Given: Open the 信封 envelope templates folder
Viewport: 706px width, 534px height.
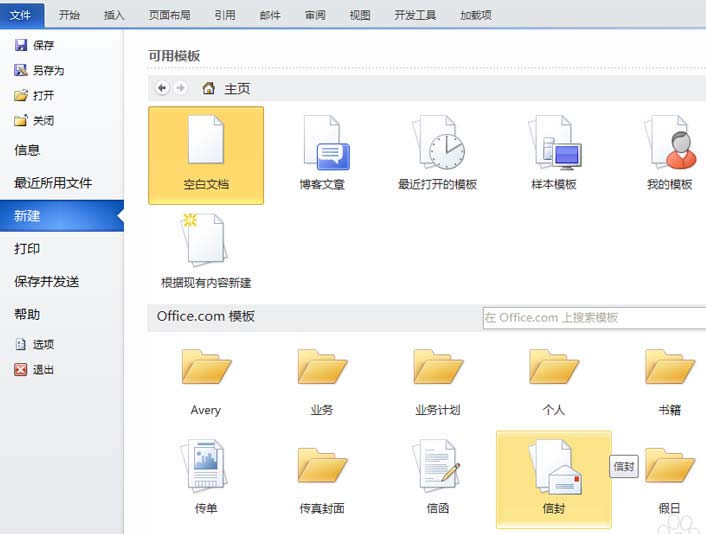Looking at the screenshot, I should click(554, 478).
